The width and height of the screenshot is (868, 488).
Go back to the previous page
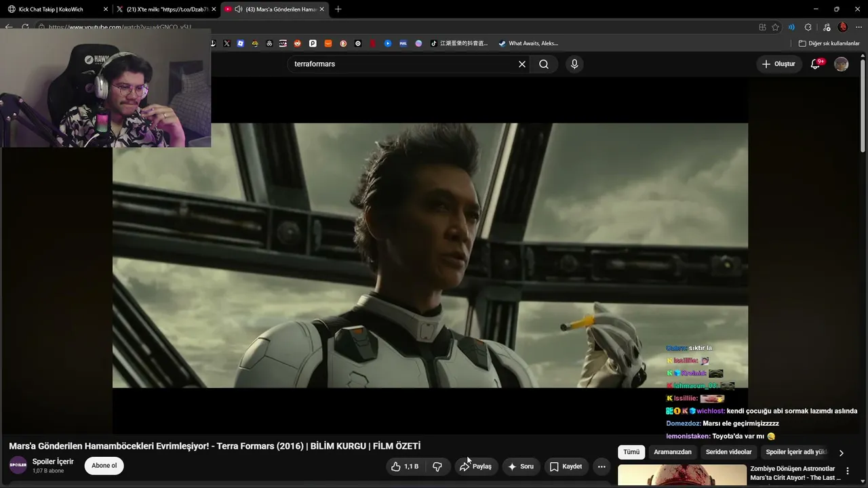tap(9, 27)
